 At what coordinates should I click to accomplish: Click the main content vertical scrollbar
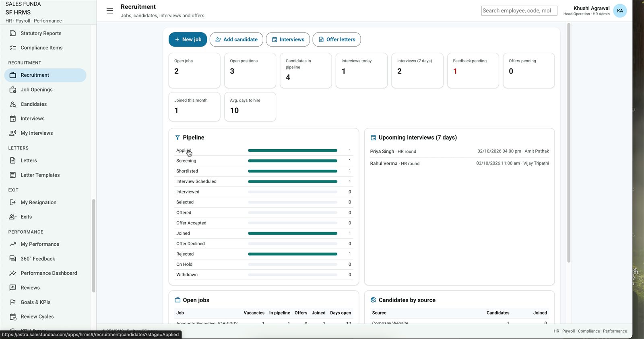[569, 143]
